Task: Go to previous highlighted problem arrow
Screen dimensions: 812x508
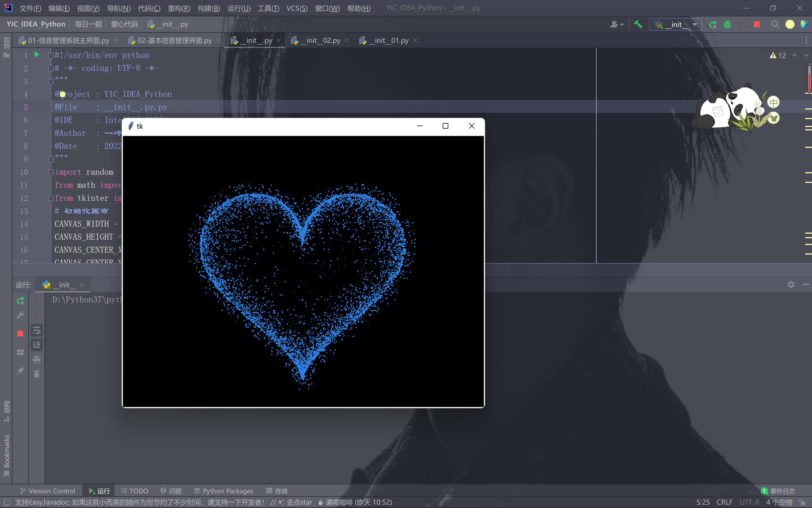Action: click(794, 55)
